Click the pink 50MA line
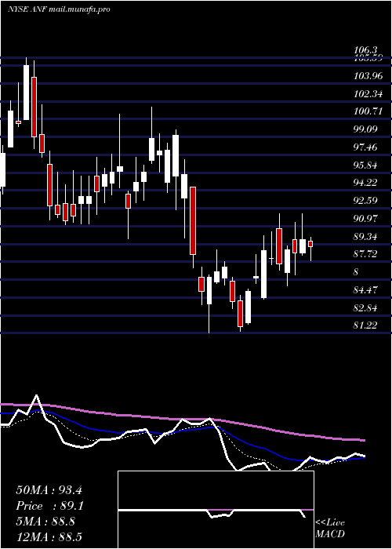The height and width of the screenshot is (549, 392). point(182,419)
